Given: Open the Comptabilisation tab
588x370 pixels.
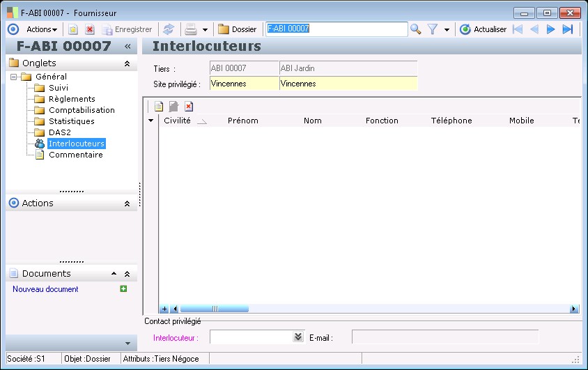Looking at the screenshot, I should coord(82,110).
